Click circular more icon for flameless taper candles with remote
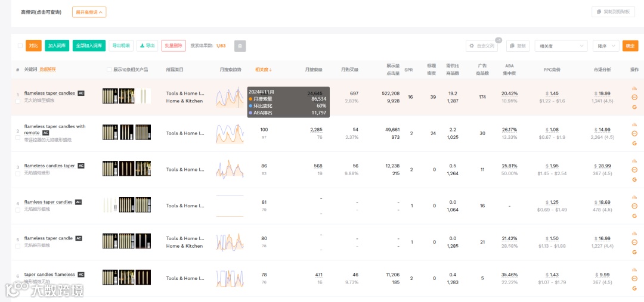The width and height of the screenshot is (644, 302). click(634, 133)
